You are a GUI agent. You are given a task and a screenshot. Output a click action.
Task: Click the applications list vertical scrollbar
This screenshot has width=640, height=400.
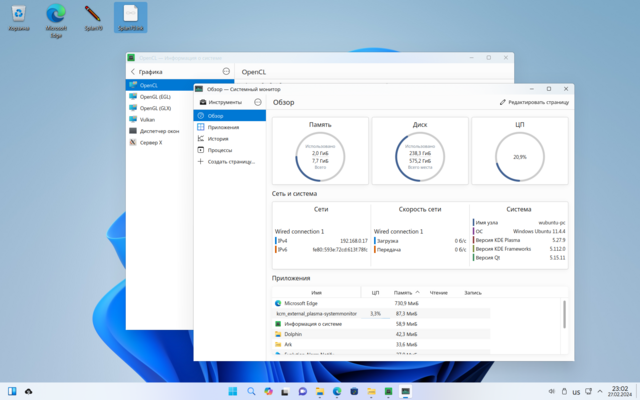pos(565,315)
